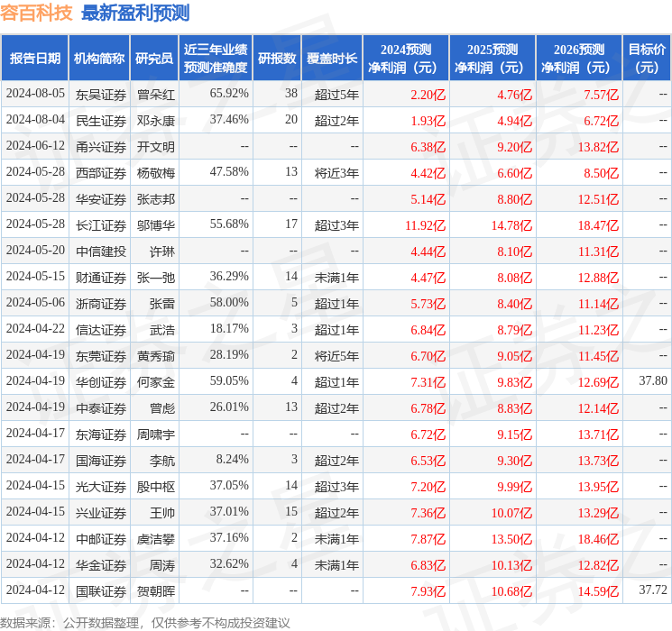Click analyst name 贺朝晖
Image resolution: width=672 pixels, height=631 pixels.
pyautogui.click(x=155, y=591)
